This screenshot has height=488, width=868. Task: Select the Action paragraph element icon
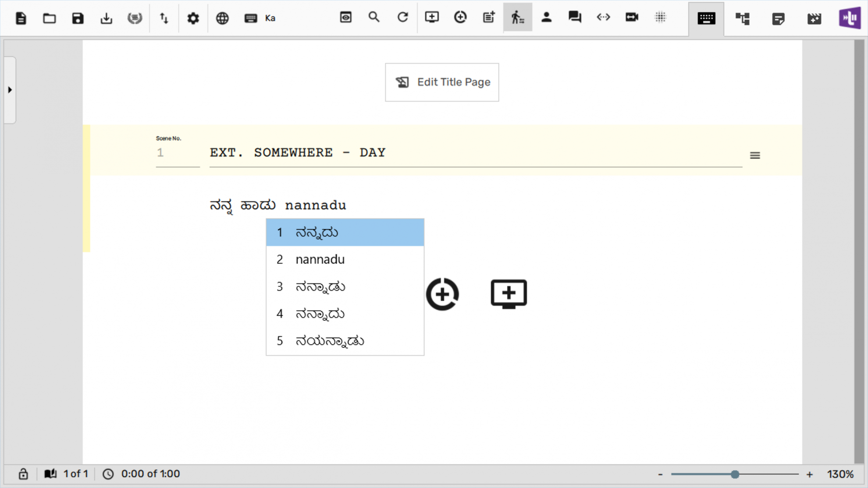(x=518, y=18)
